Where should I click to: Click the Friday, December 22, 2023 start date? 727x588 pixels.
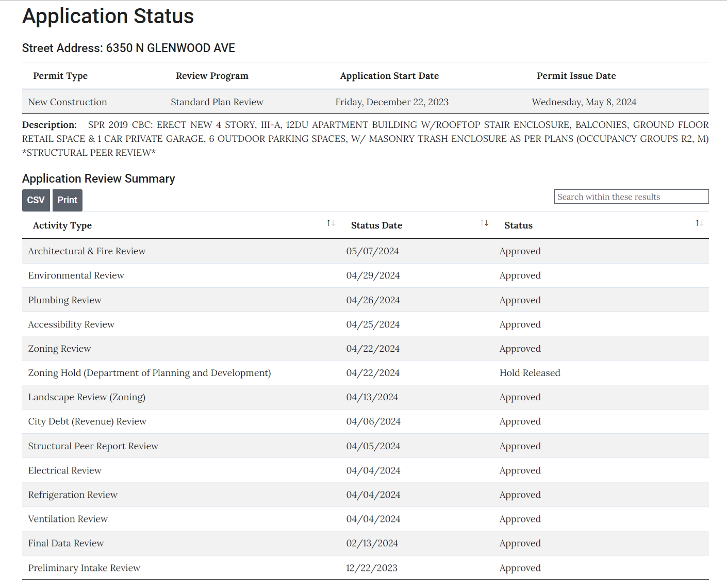point(392,102)
